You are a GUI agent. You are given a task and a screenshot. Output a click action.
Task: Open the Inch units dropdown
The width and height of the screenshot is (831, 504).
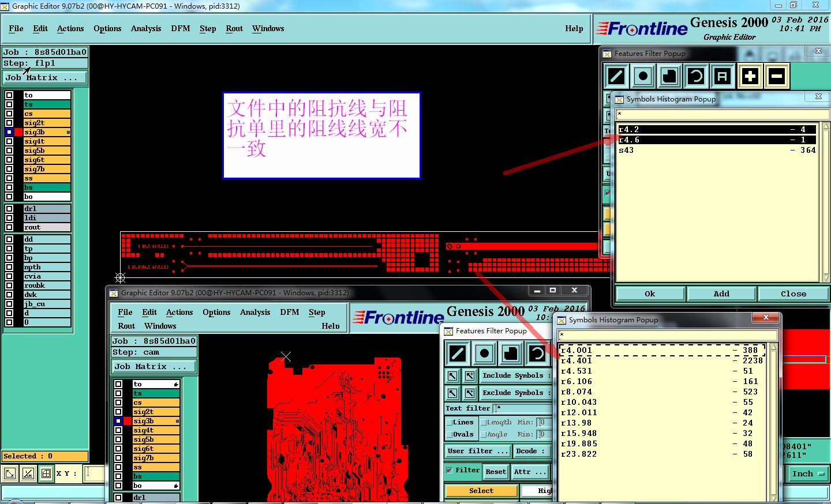807,473
